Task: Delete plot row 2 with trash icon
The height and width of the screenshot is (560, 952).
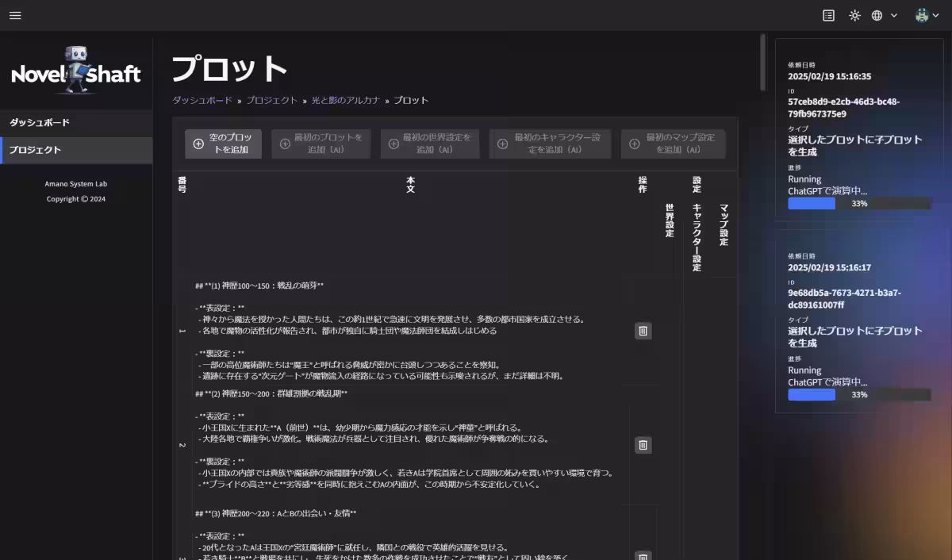Action: click(642, 445)
